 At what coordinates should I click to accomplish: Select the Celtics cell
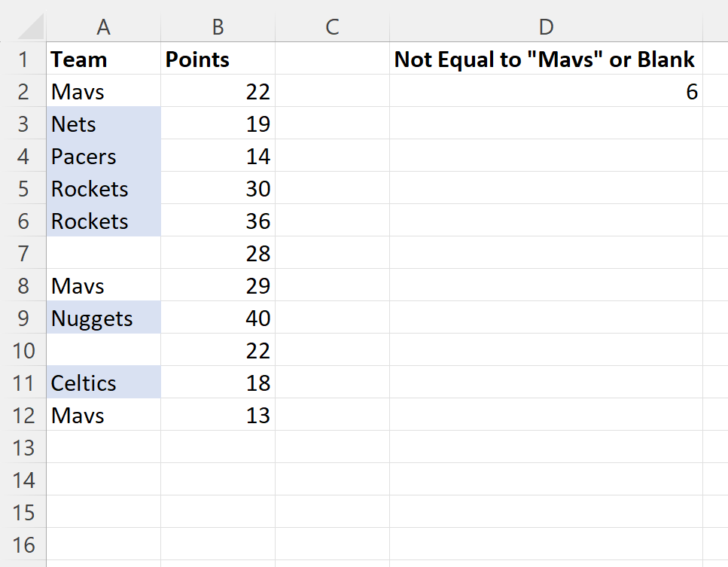click(x=104, y=383)
